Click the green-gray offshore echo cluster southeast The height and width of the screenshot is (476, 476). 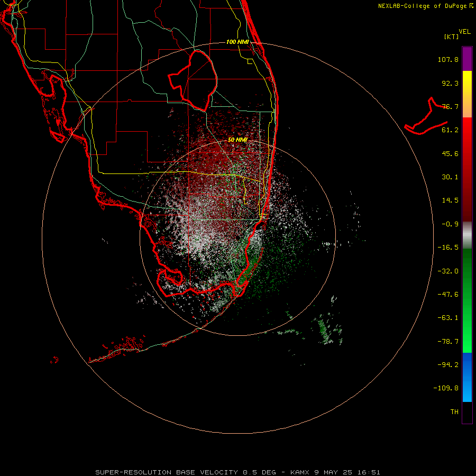(x=326, y=329)
